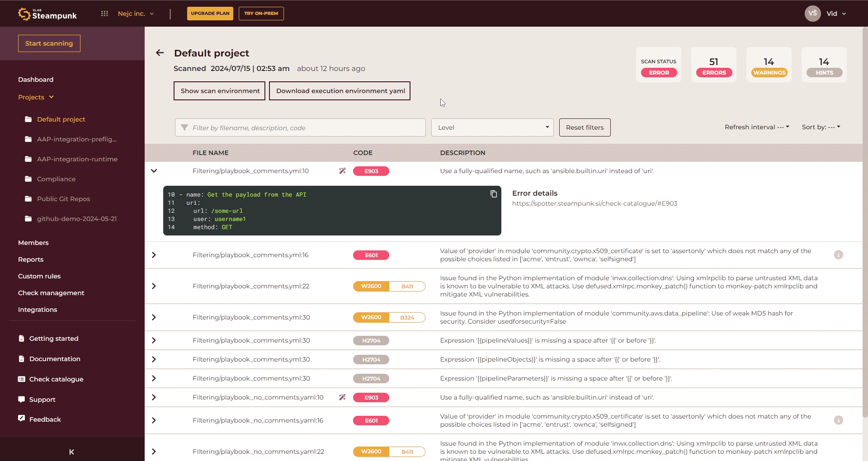Image resolution: width=868 pixels, height=461 pixels.
Task: Open the Sort by dropdown
Action: pyautogui.click(x=821, y=127)
